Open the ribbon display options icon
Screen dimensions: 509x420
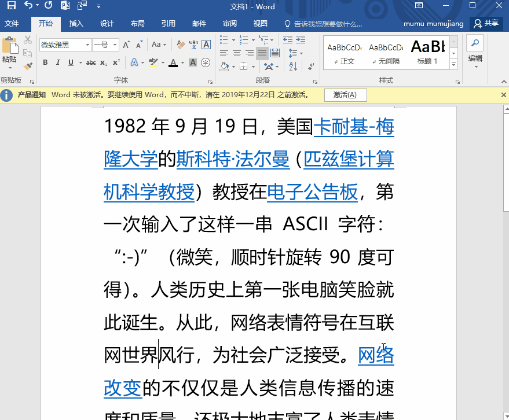click(x=419, y=5)
